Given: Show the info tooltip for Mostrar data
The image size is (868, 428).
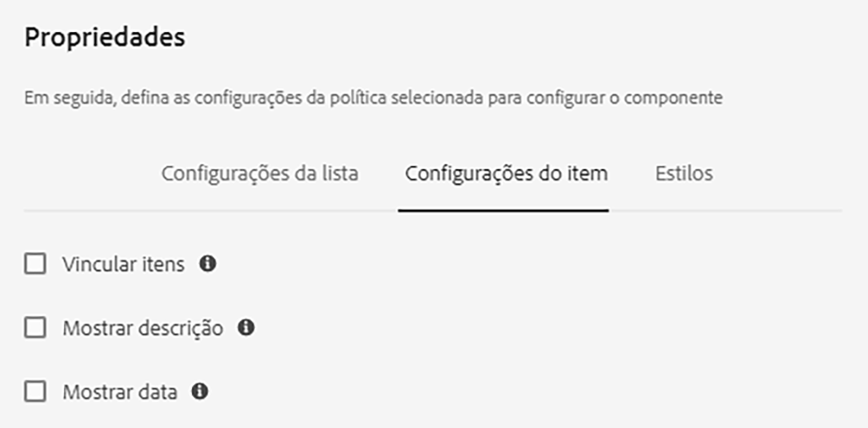Looking at the screenshot, I should click(200, 392).
